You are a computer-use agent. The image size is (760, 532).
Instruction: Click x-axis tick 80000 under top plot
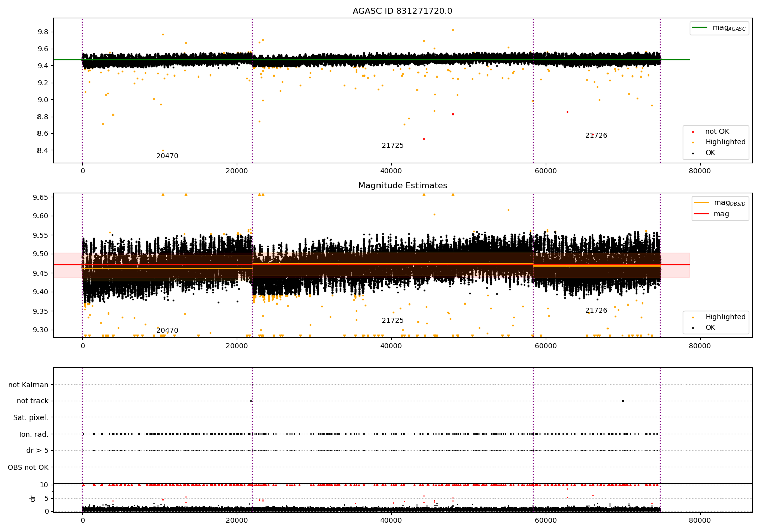pos(700,171)
